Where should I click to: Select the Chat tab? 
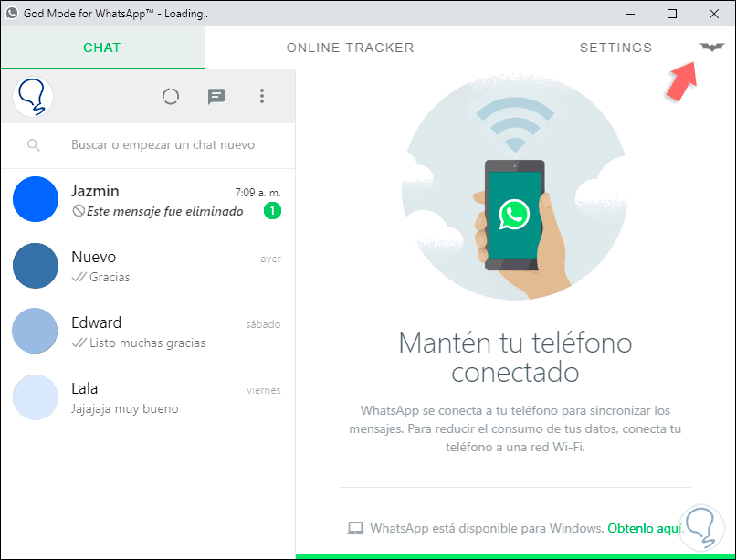102,48
